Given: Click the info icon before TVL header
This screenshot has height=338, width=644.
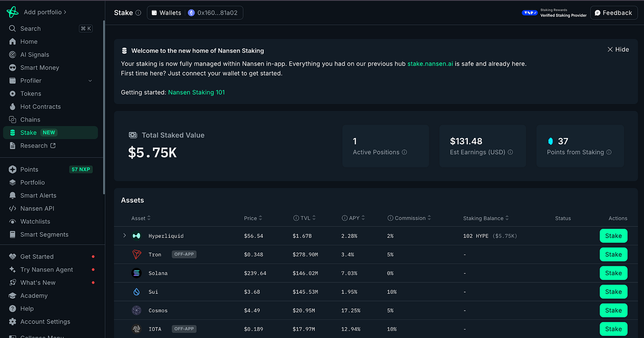Looking at the screenshot, I should pyautogui.click(x=296, y=218).
